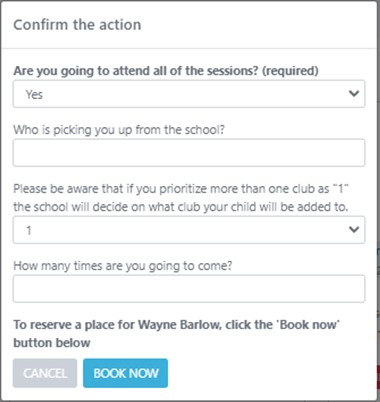
Task: Click the attend all sessions question label
Action: point(166,71)
